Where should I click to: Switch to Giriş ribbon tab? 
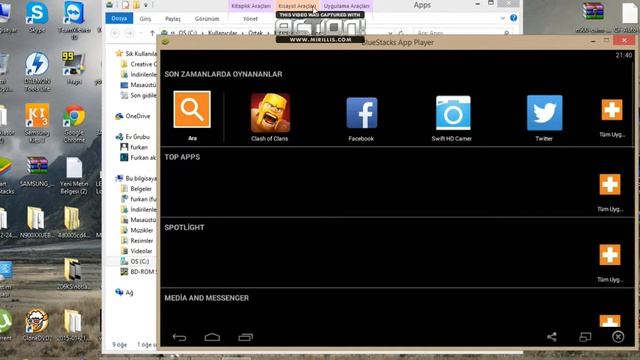click(x=145, y=19)
